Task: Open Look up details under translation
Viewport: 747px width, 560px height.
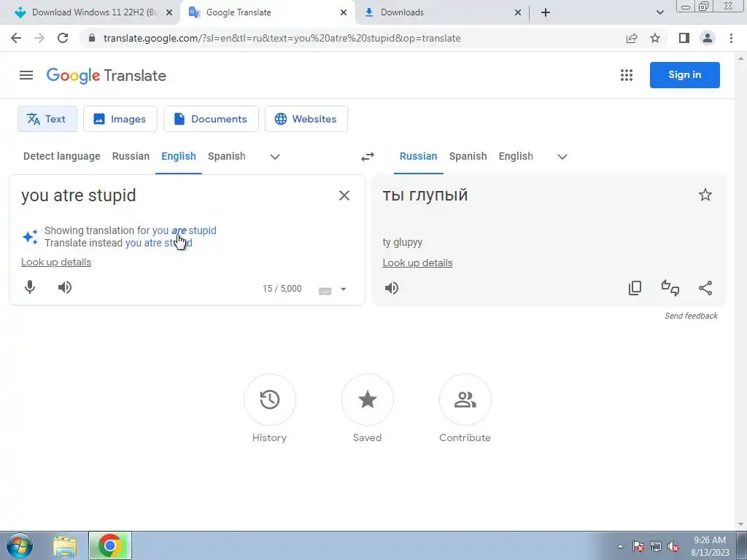Action: point(418,262)
